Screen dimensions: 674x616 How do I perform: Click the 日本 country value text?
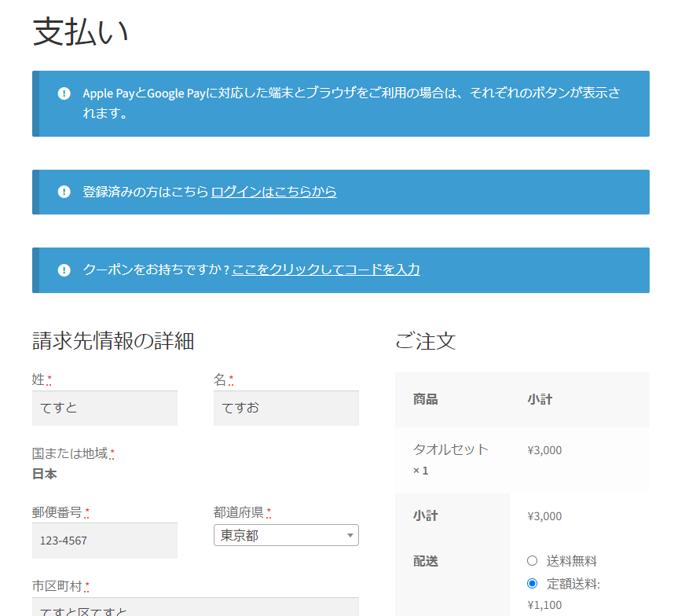pyautogui.click(x=44, y=475)
